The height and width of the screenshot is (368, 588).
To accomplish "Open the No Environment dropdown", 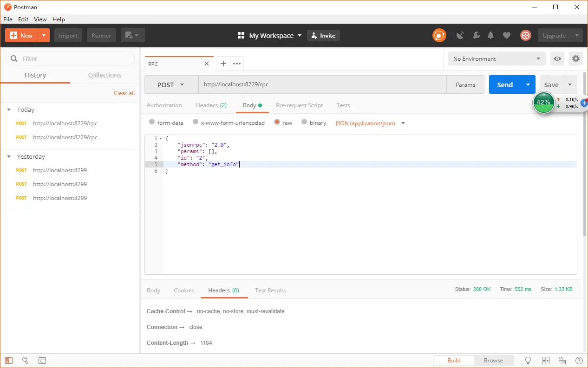I will click(497, 59).
